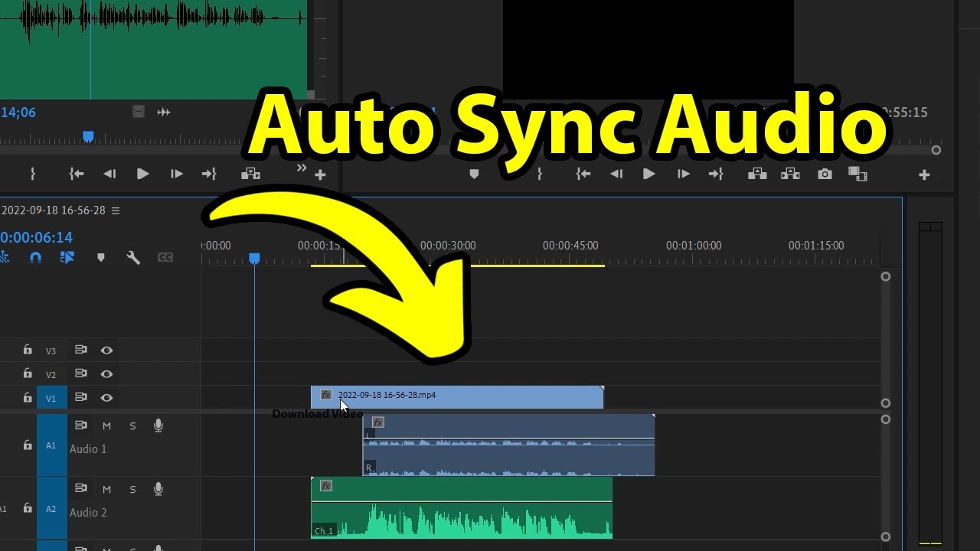Toggle the Caption track options CC icon

165,258
